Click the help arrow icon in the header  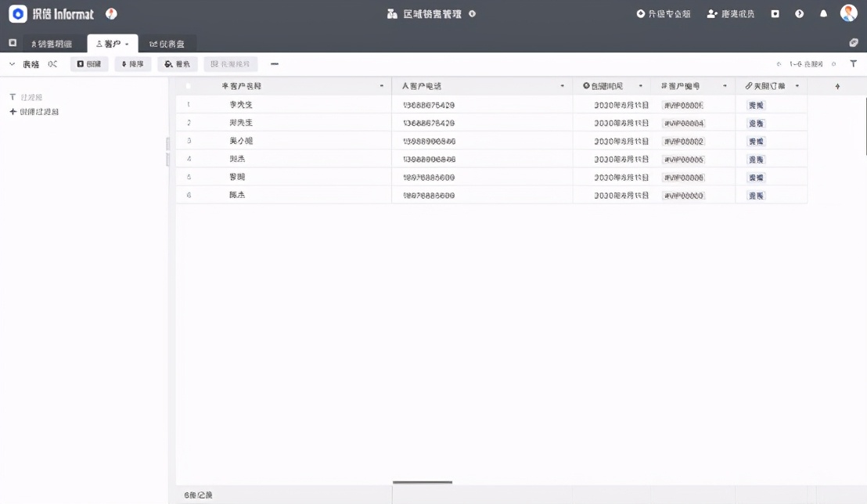point(797,13)
